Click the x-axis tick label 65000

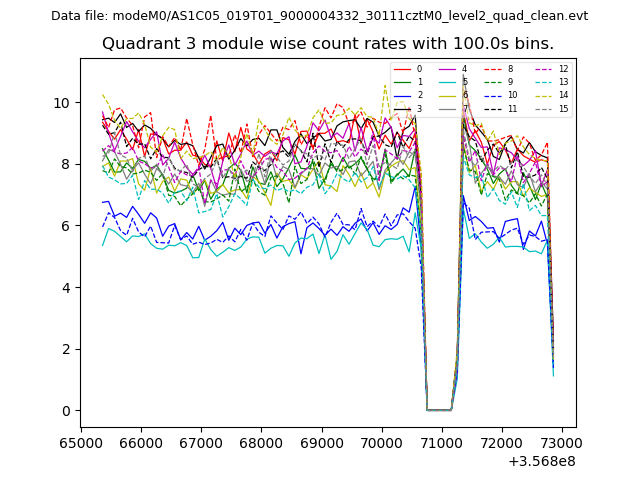tap(81, 442)
